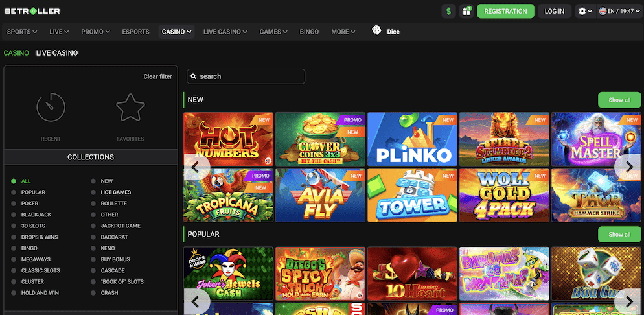Open the Tower game thumbnail
The height and width of the screenshot is (315, 644).
coord(412,195)
